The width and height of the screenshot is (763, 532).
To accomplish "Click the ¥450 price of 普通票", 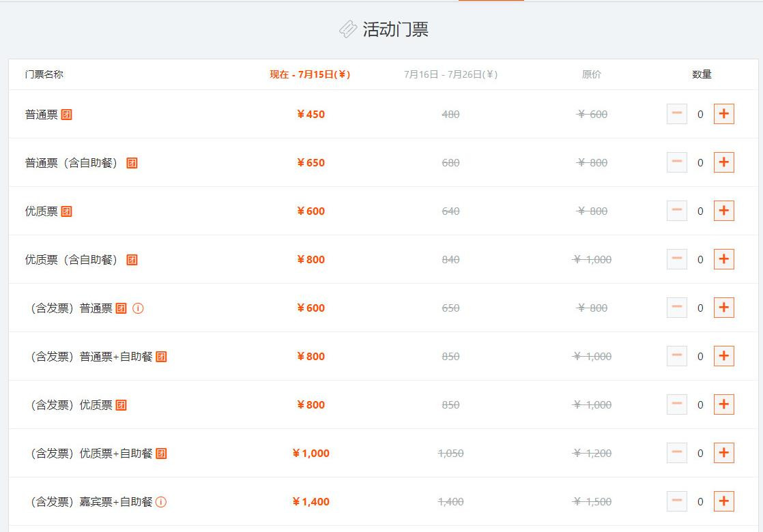I will [x=311, y=114].
